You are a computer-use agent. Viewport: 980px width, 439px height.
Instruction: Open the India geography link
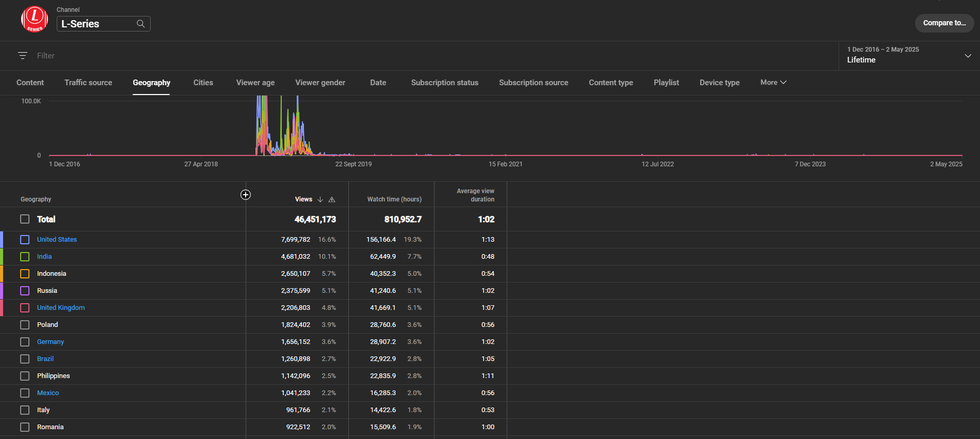(44, 257)
